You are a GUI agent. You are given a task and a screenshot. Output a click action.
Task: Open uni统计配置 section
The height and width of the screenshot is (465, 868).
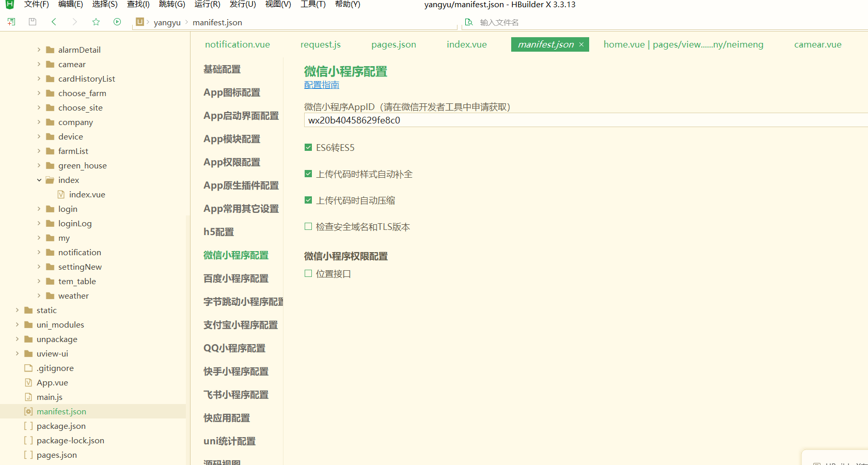(x=230, y=441)
